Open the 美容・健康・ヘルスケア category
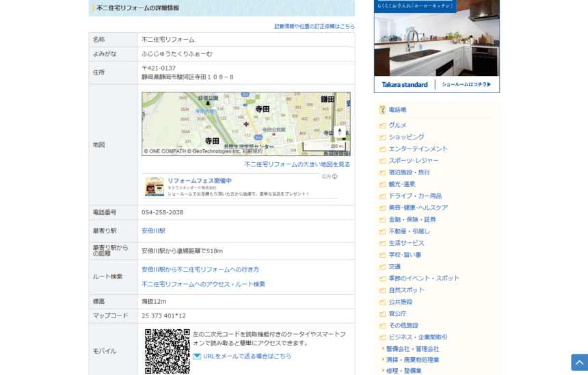Viewport: 588px width, 375px height. coord(418,208)
